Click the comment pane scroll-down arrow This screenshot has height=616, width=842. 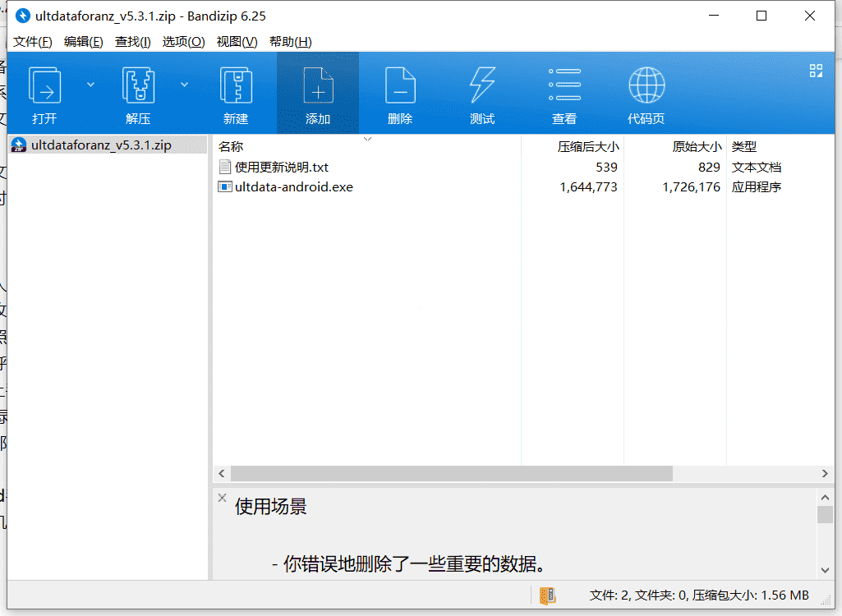point(826,570)
